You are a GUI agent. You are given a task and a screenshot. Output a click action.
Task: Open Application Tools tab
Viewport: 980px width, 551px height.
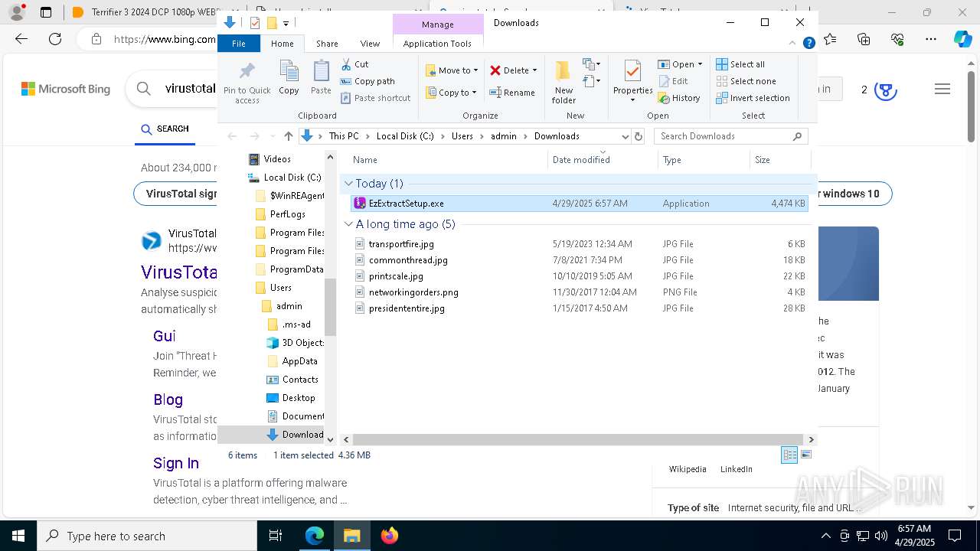pos(437,44)
